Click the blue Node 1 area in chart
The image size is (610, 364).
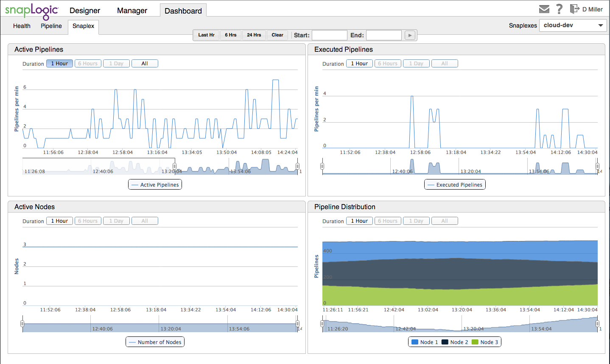[x=460, y=250]
